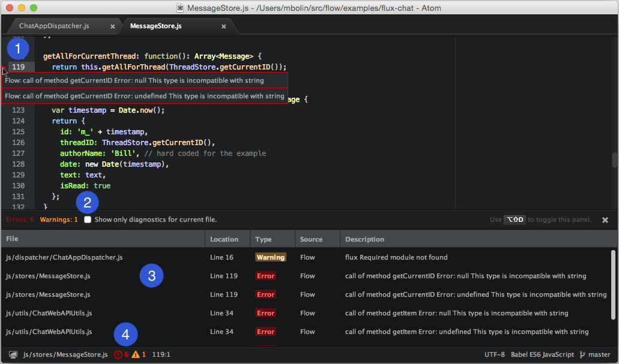Close the diagnostics panel

(x=605, y=220)
